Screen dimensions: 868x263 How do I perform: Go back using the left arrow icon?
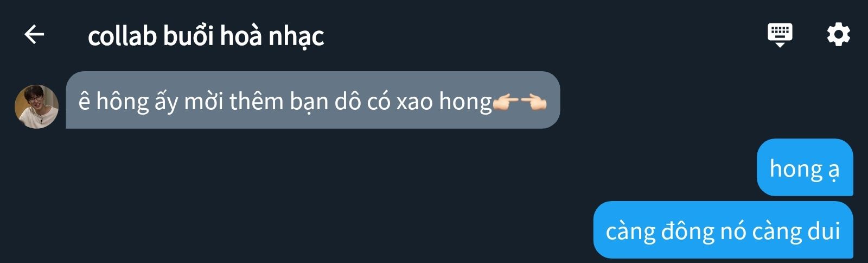(34, 35)
